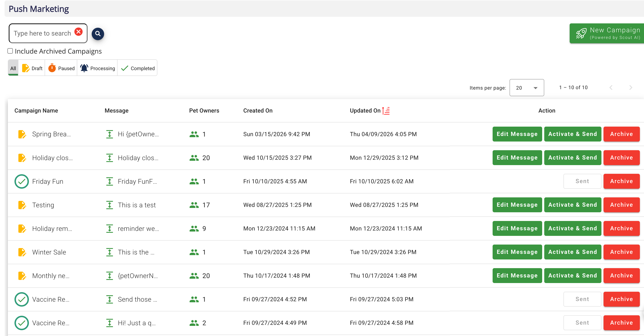The height and width of the screenshot is (336, 644).
Task: Switch to the Draft filter tab
Action: click(x=32, y=68)
